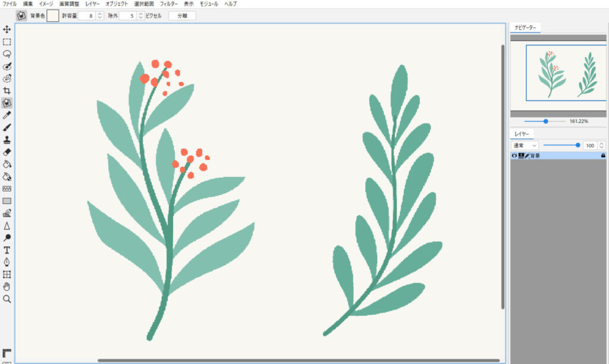Viewport: 609px width, 364px height.
Task: Click the layer opacity 100 stepper arrows
Action: coord(602,145)
